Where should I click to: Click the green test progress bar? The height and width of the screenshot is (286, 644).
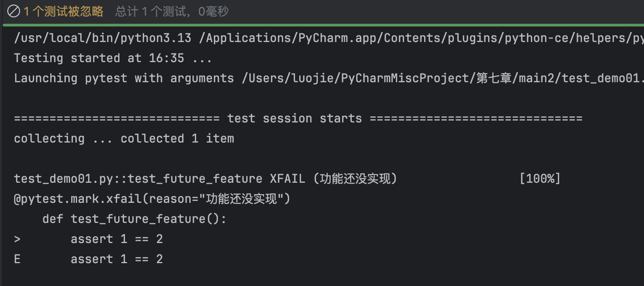(x=322, y=24)
